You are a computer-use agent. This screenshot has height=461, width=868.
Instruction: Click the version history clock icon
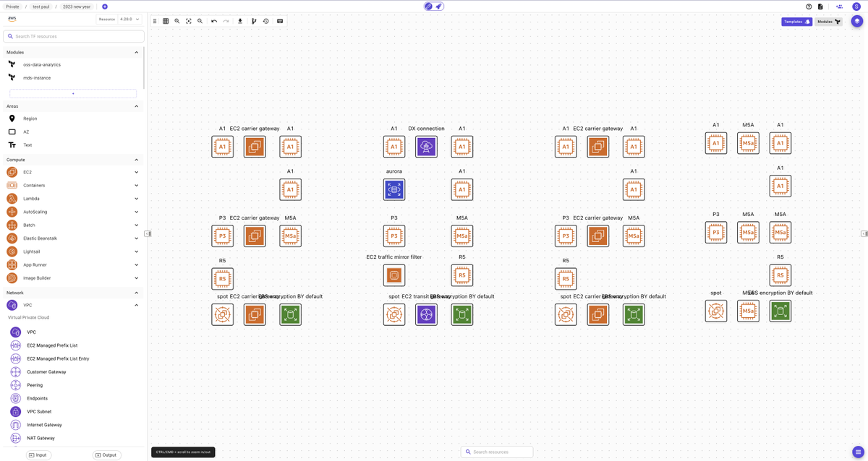tap(266, 21)
